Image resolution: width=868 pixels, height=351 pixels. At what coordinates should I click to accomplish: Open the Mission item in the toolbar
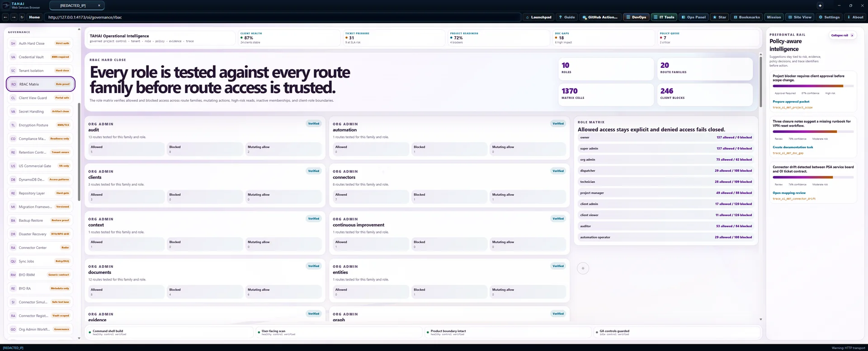[x=774, y=17]
